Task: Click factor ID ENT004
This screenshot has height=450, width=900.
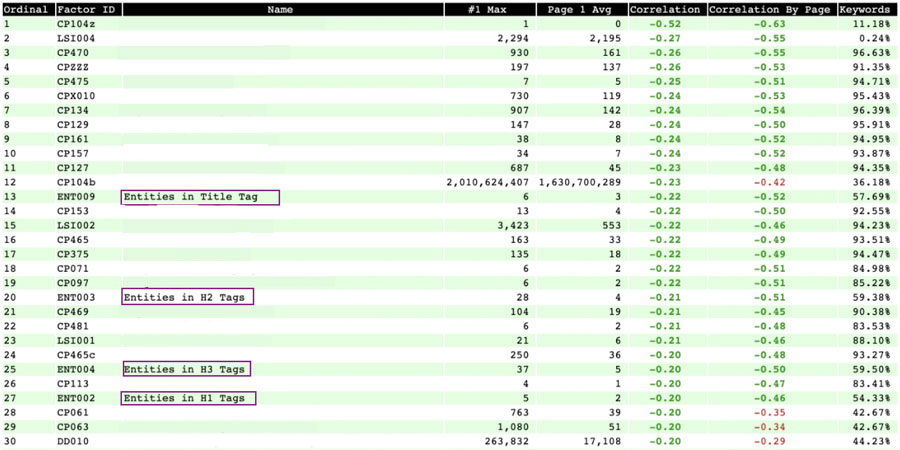Action: click(x=75, y=369)
